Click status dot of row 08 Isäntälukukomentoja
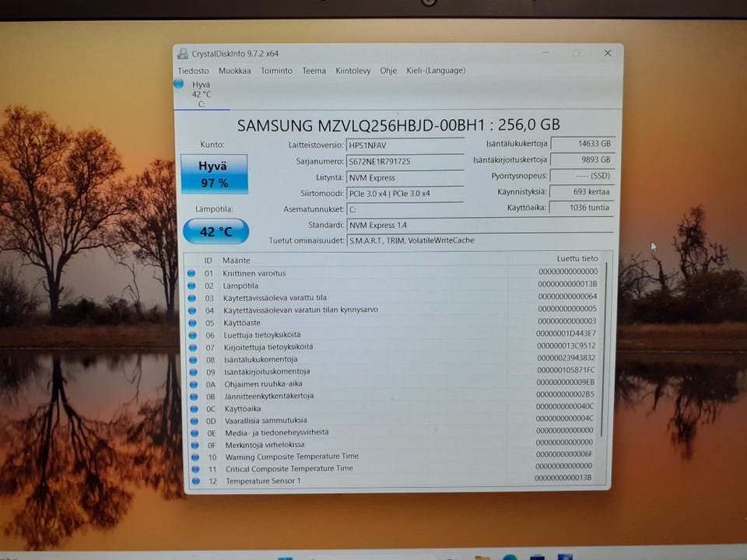Viewport: 747px width, 560px height. (193, 360)
